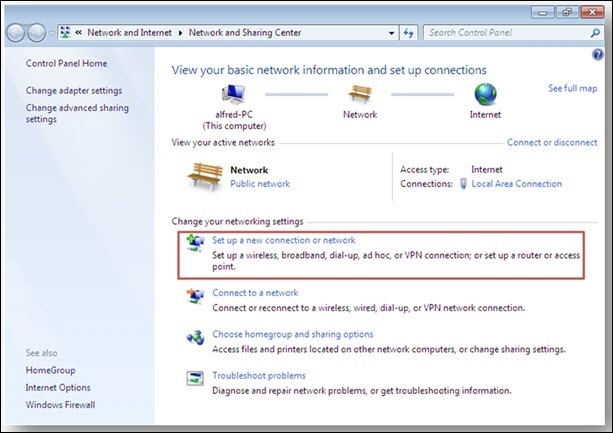Close the Network and Sharing Center window
The width and height of the screenshot is (613, 433).
coord(592,13)
